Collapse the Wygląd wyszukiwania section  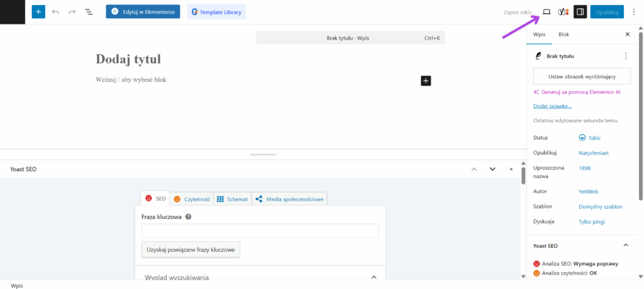tap(374, 277)
